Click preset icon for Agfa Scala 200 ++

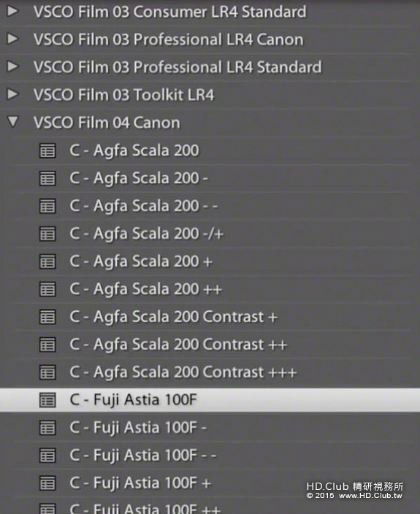pyautogui.click(x=47, y=289)
